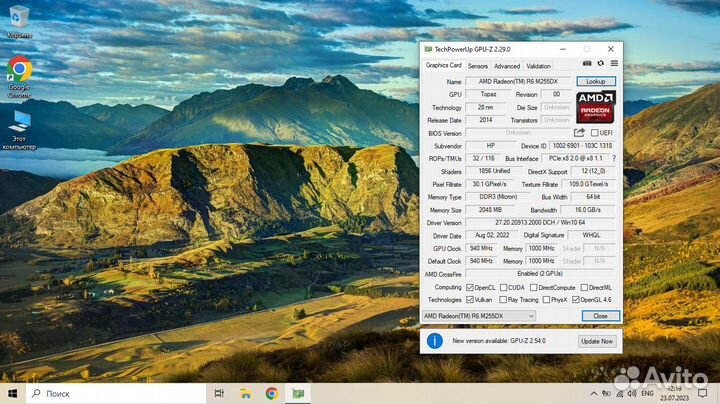The height and width of the screenshot is (404, 720).
Task: Click the Bus Width 64 bit value
Action: (593, 196)
